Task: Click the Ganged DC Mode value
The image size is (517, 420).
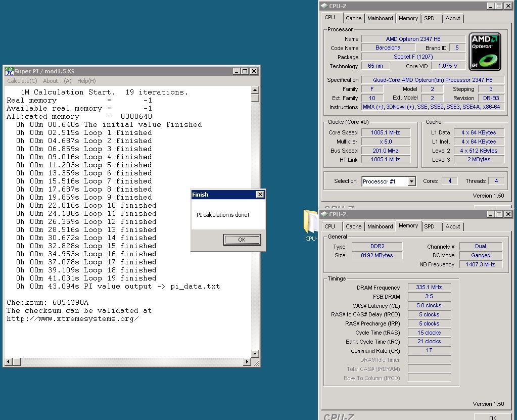Action: point(481,256)
